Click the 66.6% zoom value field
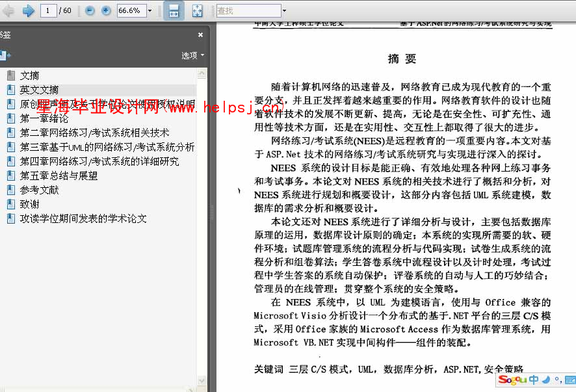The height and width of the screenshot is (392, 576). tap(131, 10)
